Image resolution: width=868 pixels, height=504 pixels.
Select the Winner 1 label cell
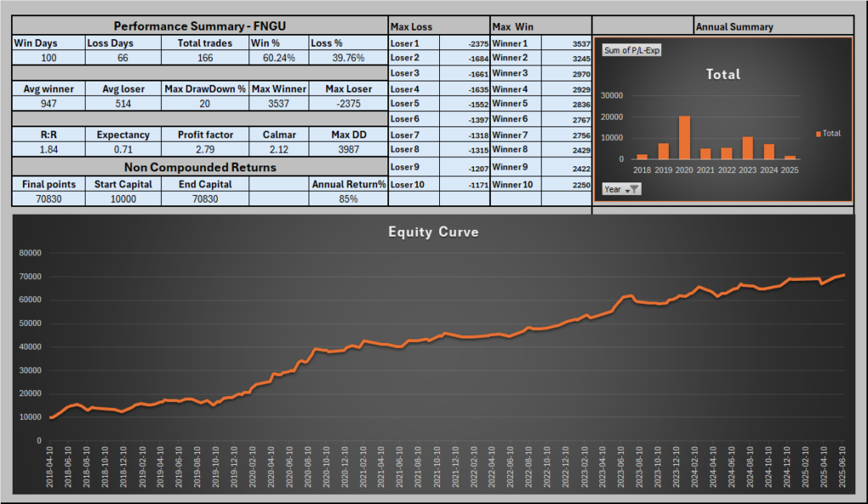coord(516,43)
